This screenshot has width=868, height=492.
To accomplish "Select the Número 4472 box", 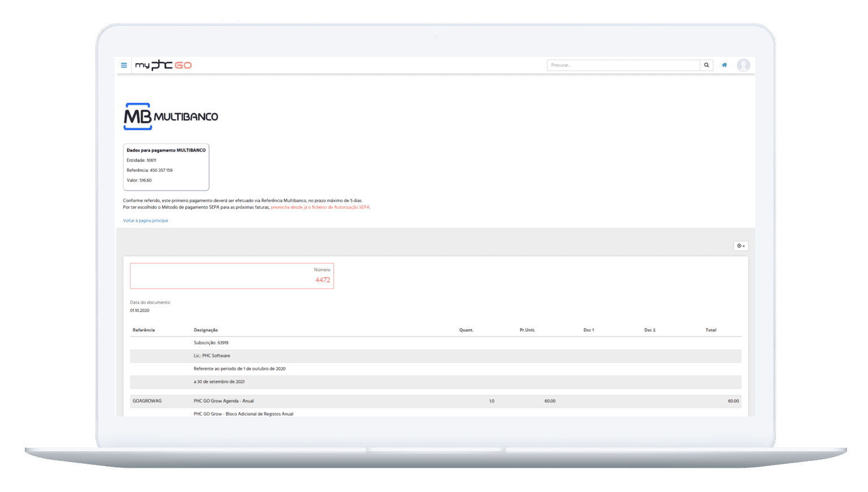I will point(232,276).
